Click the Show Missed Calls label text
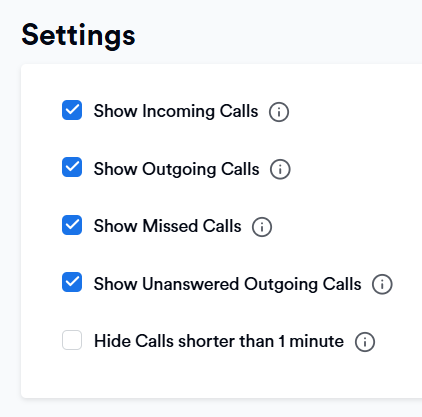The image size is (422, 417). click(x=167, y=226)
